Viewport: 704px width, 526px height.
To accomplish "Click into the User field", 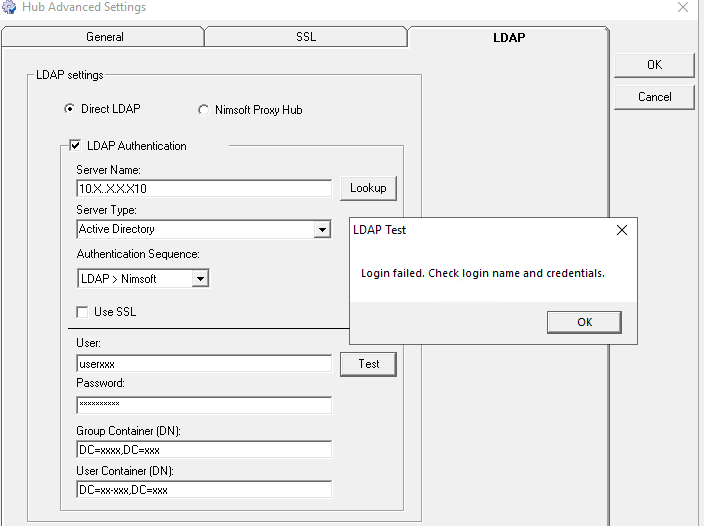I will (x=204, y=364).
